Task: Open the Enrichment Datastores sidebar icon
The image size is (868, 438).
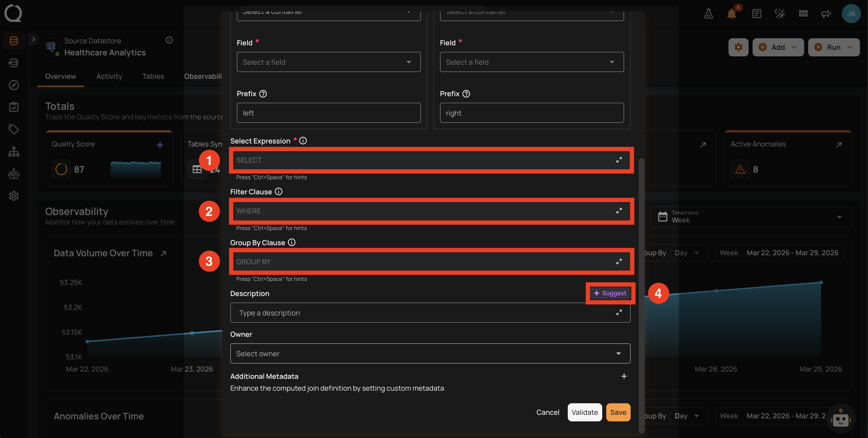Action: [14, 63]
